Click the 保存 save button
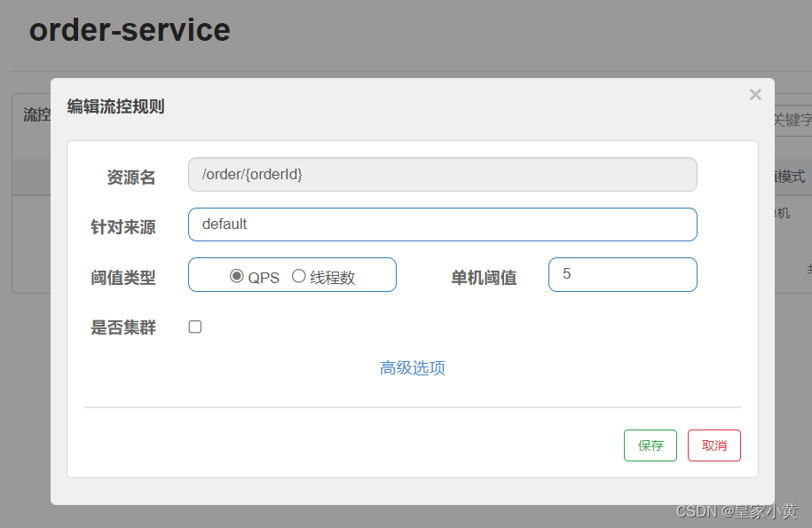The width and height of the screenshot is (812, 528). click(650, 445)
